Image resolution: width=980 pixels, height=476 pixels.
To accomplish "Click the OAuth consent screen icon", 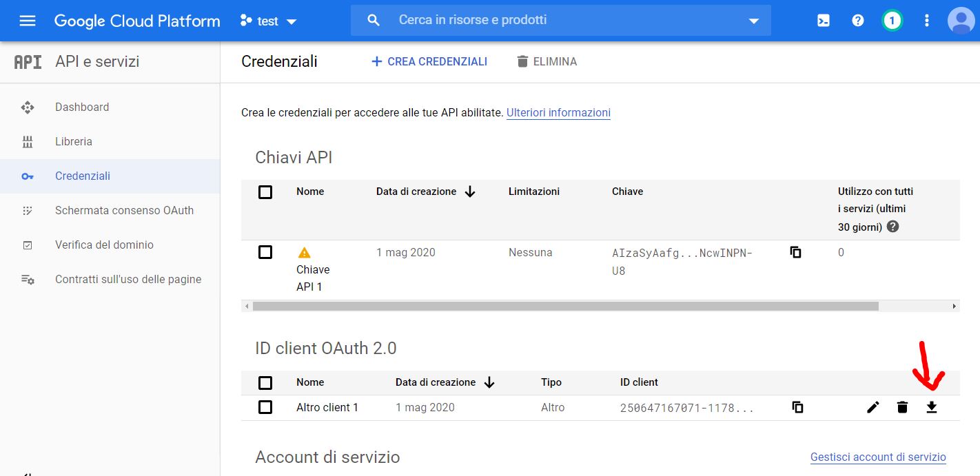I will 28,210.
